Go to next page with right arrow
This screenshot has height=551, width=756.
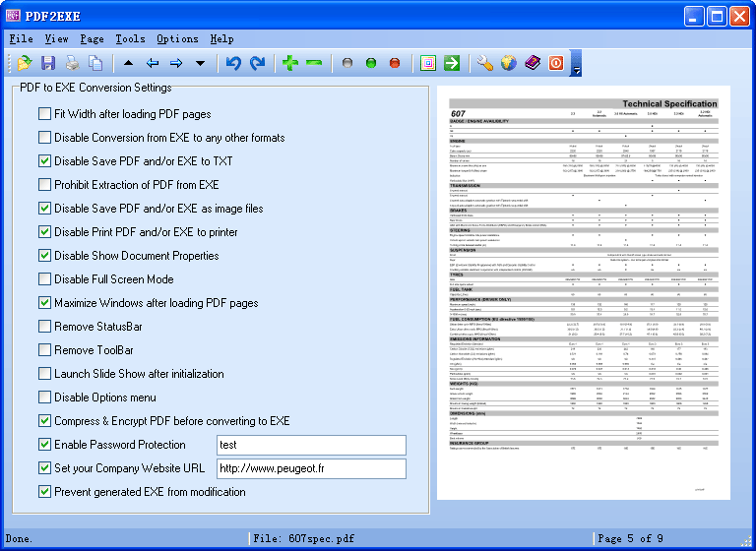[176, 63]
